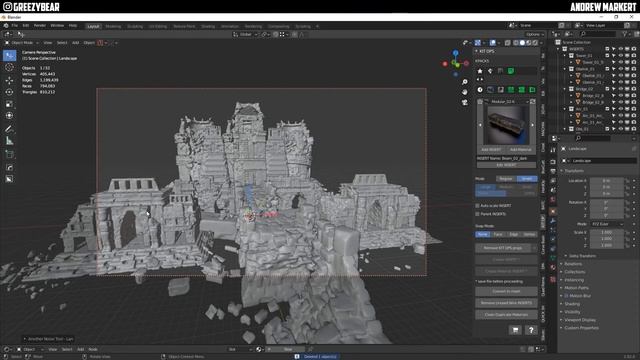Select Smart mode button in KIT OPS
640x360 pixels.
tap(527, 179)
